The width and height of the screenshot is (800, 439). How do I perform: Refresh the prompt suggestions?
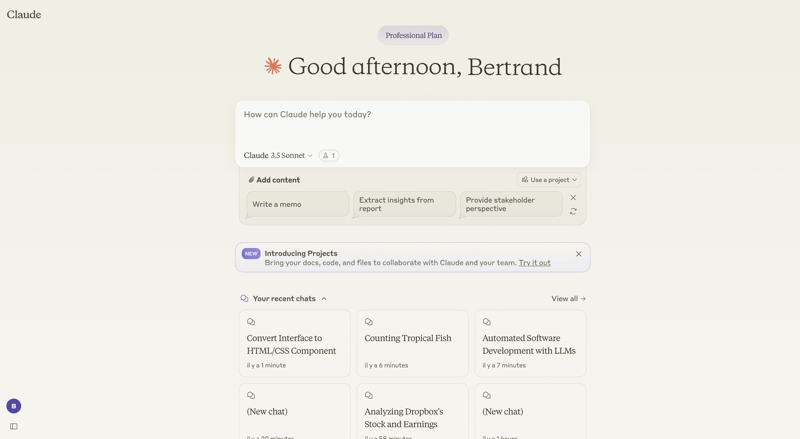click(x=573, y=211)
